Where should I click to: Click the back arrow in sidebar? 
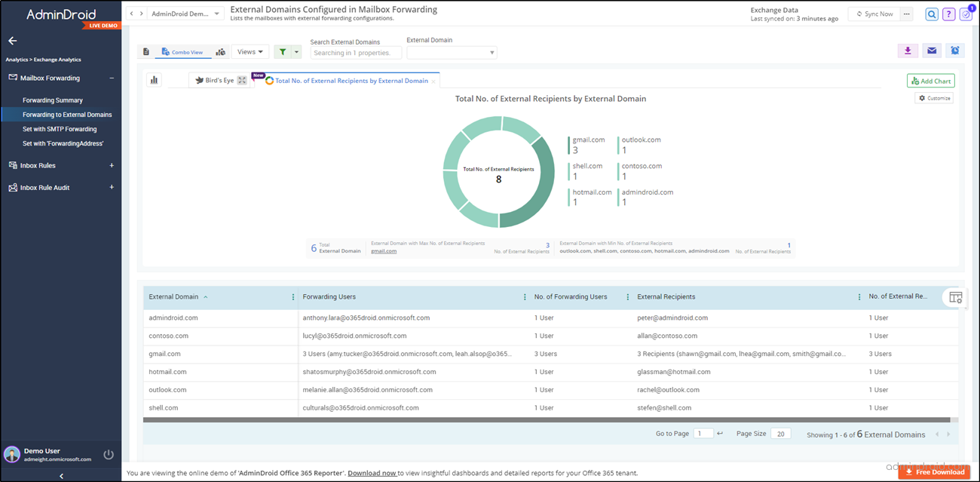[x=12, y=41]
